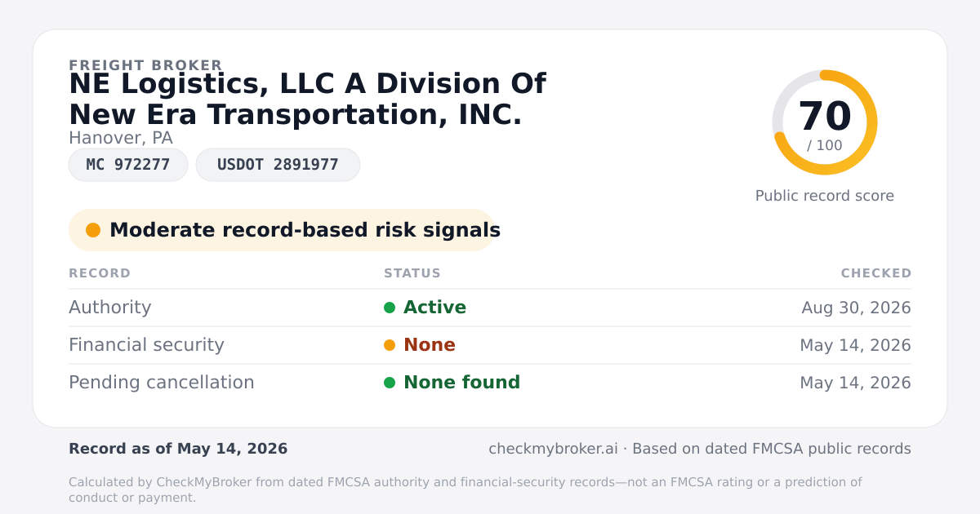Click the Hanover, PA location text
Image resolution: width=980 pixels, height=514 pixels.
click(121, 138)
